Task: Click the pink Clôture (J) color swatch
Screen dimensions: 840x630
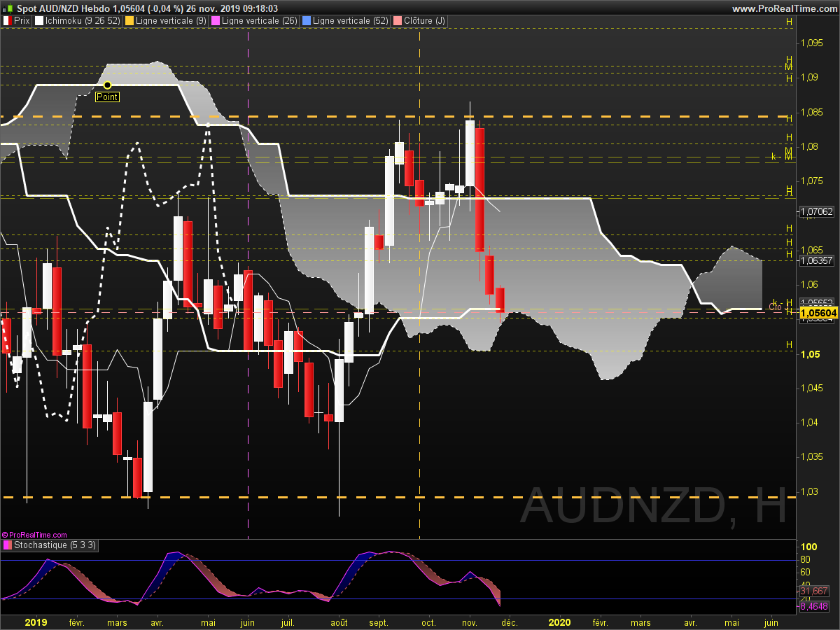Action: tap(398, 21)
